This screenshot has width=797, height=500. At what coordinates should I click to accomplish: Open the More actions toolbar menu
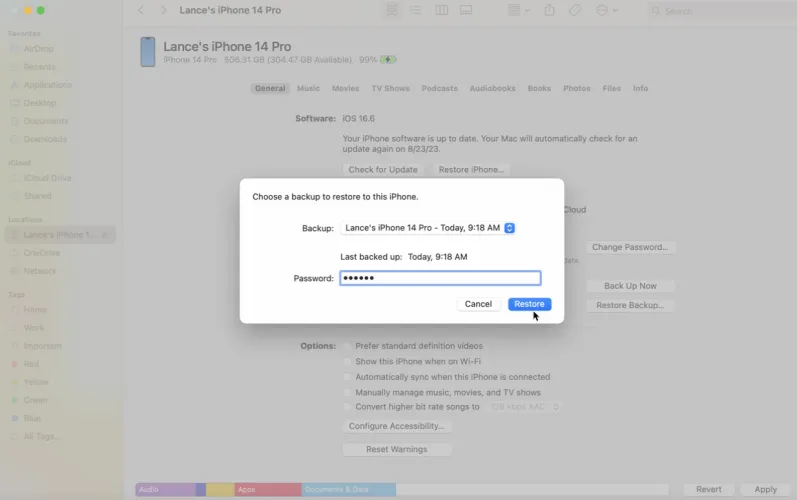point(606,10)
